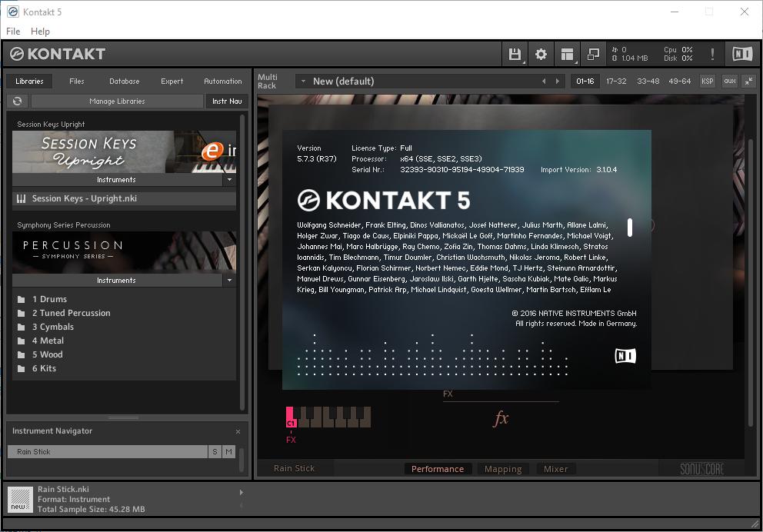Open the Mixer page
763x532 pixels.
point(555,469)
